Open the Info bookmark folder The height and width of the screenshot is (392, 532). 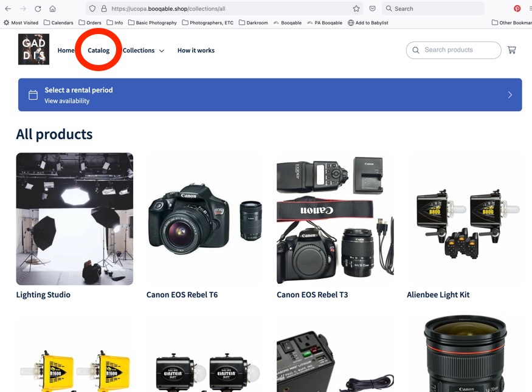pyautogui.click(x=115, y=22)
